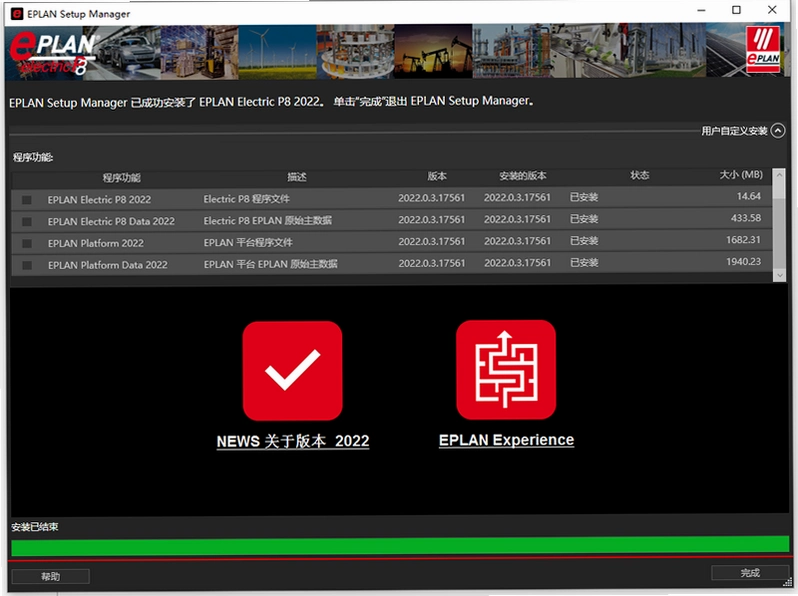
Task: Click the EPLAN Electric P8 banner logo
Action: 53,52
